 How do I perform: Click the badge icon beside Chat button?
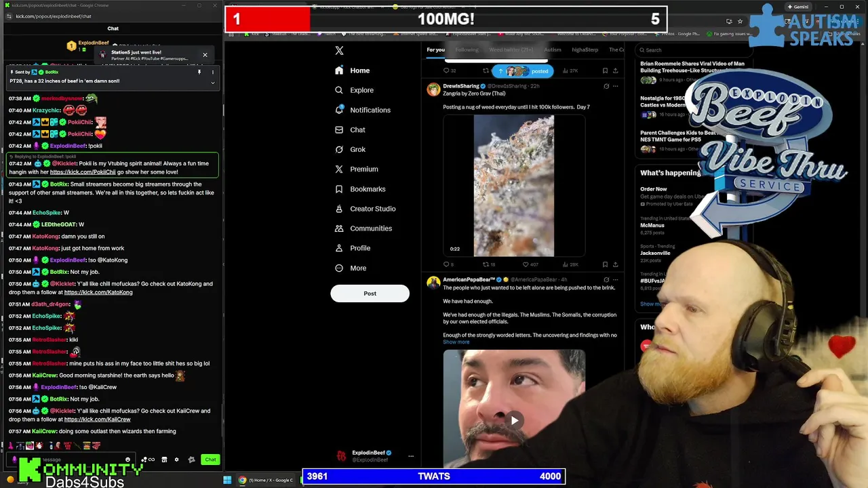191,460
